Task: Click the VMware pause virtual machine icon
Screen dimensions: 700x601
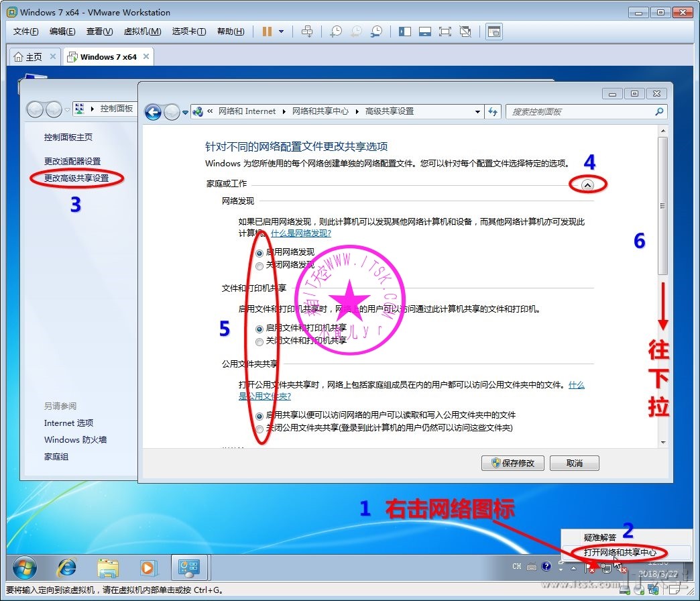Action: tap(267, 32)
